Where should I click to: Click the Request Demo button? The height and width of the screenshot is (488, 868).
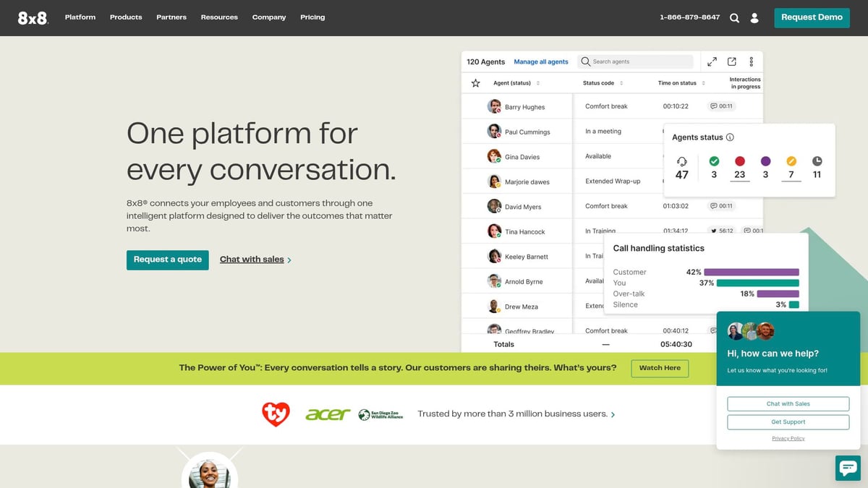coord(812,17)
